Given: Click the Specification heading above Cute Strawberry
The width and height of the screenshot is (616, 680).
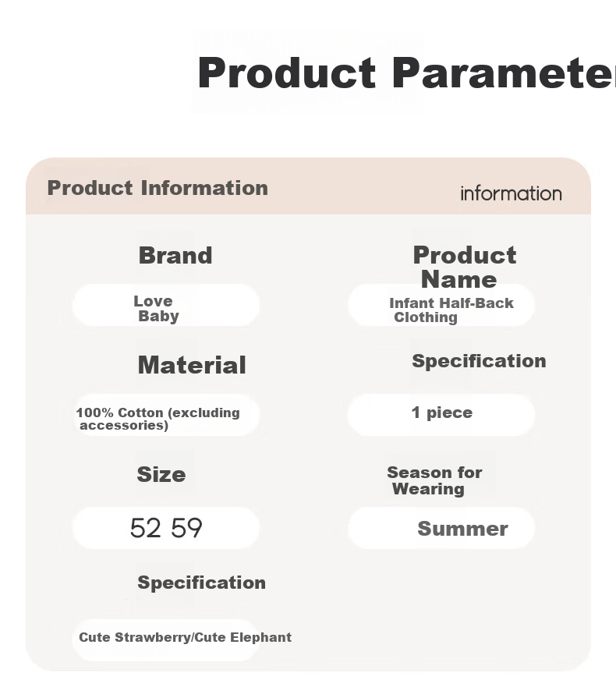Looking at the screenshot, I should [x=202, y=583].
